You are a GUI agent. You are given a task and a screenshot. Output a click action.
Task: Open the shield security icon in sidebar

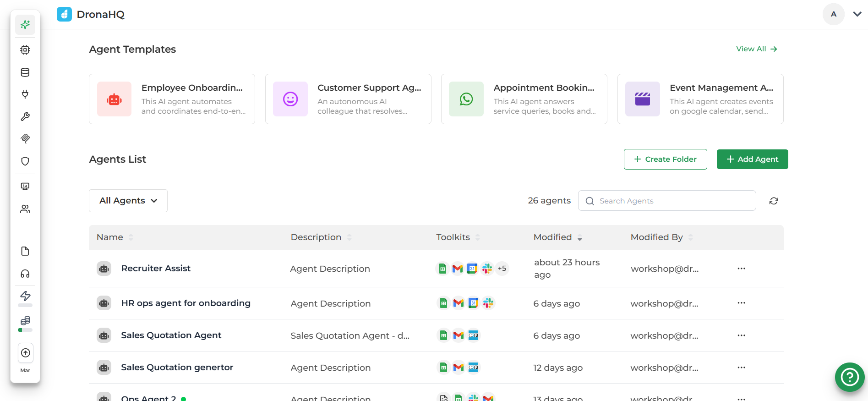[25, 161]
